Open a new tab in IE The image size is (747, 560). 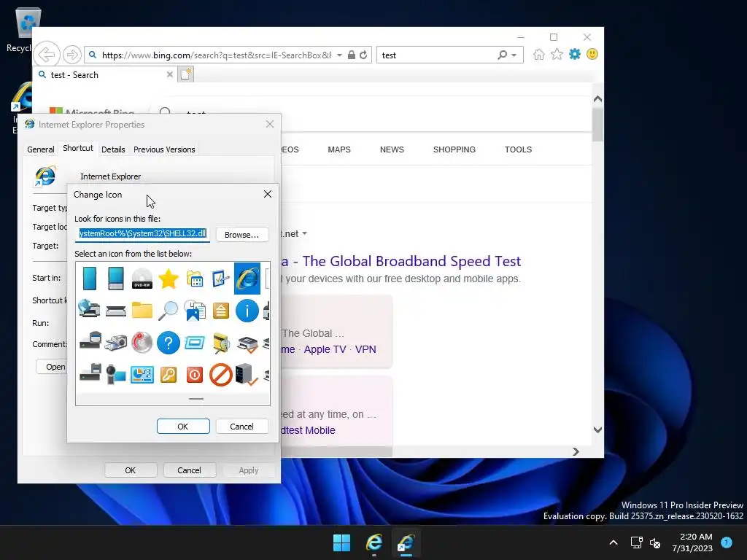pos(185,74)
